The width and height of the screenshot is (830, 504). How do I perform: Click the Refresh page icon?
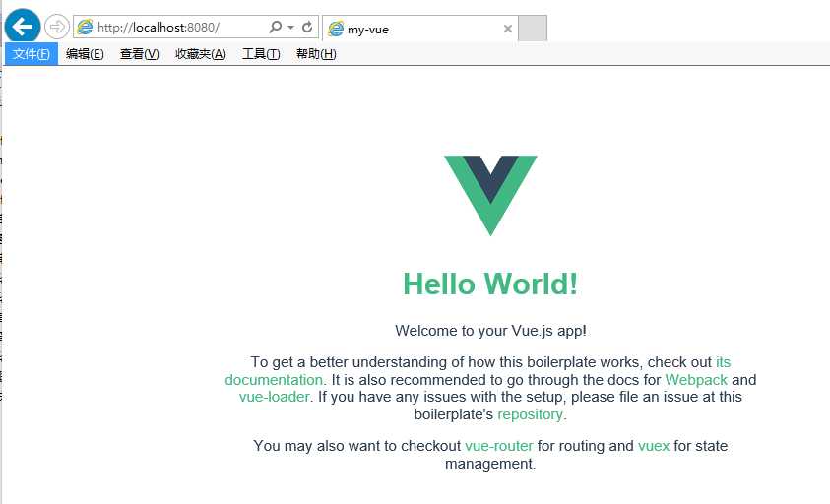[307, 27]
